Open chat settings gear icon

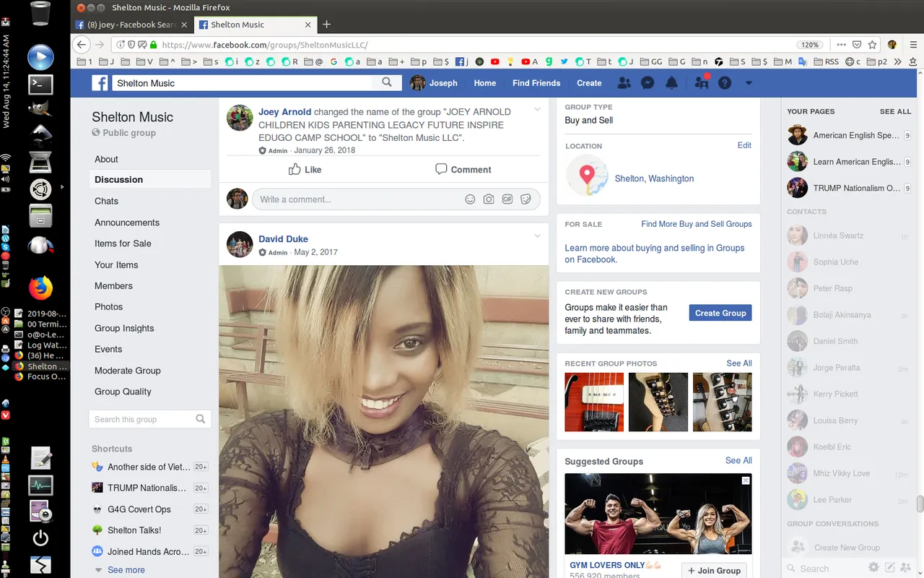(873, 568)
